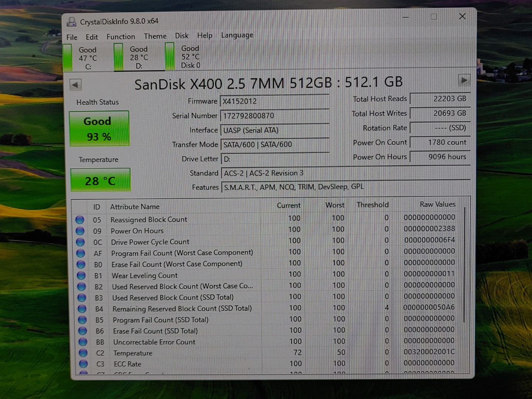
Task: Click the Power On Hours value 9096 hours
Action: coord(440,157)
